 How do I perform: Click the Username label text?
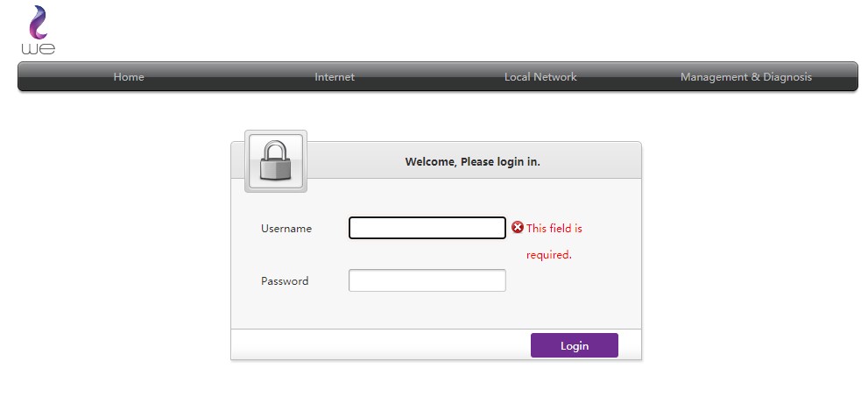tap(286, 229)
